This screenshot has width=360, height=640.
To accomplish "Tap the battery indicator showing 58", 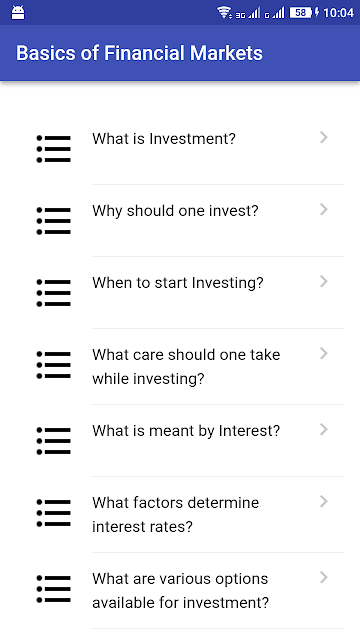I will pyautogui.click(x=301, y=13).
